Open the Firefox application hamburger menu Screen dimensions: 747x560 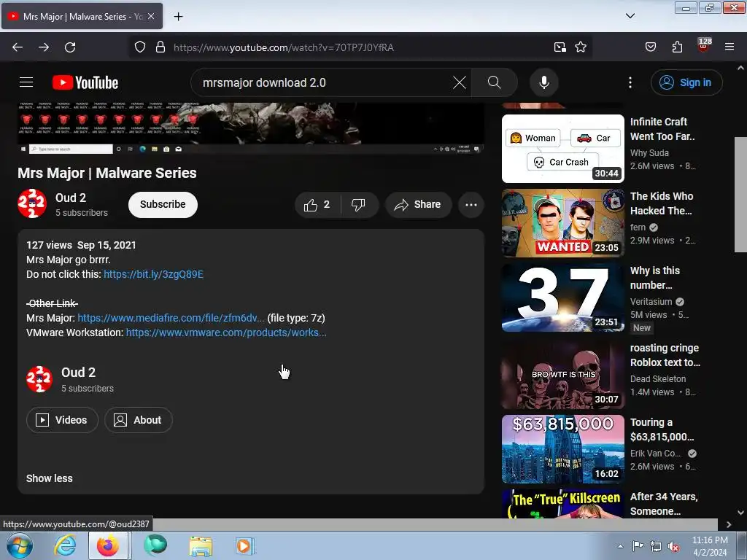click(x=729, y=47)
